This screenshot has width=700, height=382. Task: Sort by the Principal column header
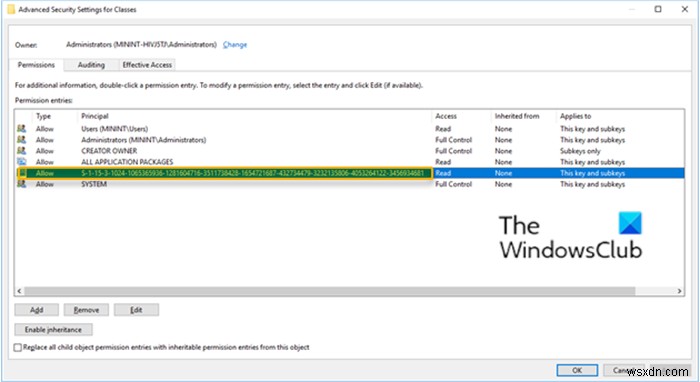point(95,116)
